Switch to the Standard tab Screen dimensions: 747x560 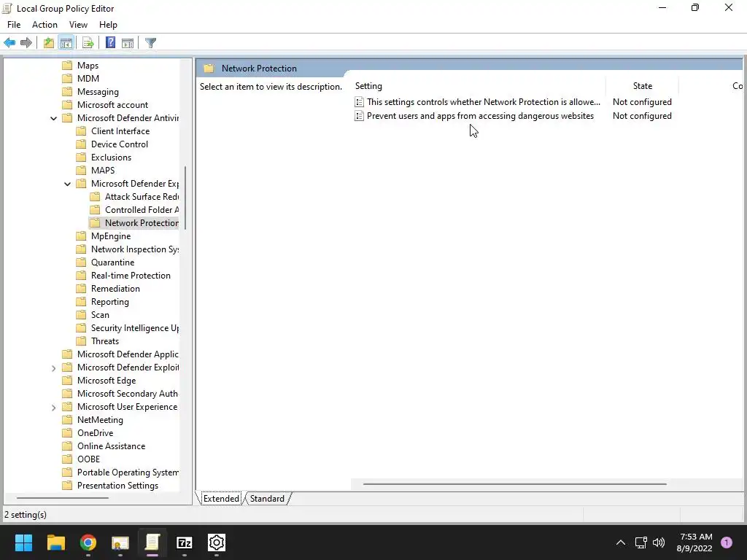(x=267, y=499)
